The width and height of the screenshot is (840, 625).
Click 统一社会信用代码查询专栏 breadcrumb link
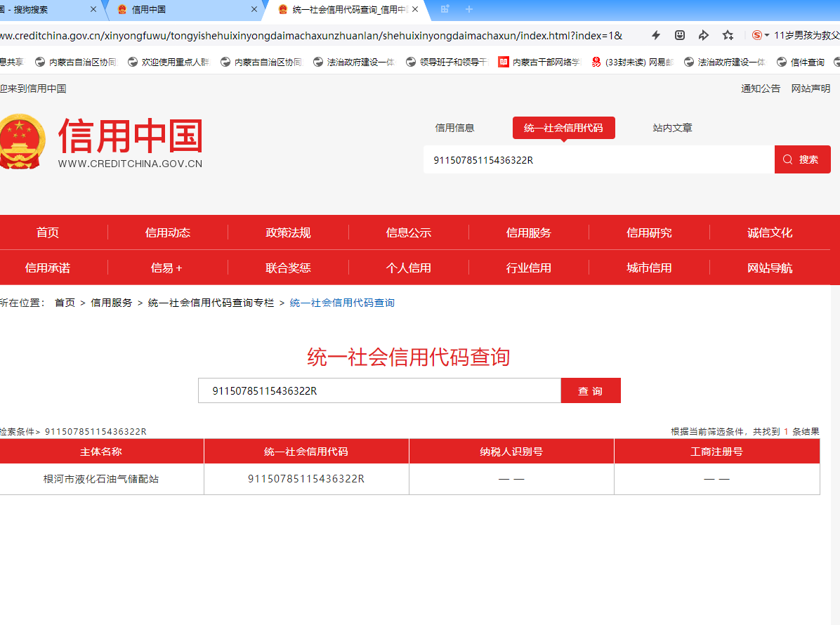211,303
